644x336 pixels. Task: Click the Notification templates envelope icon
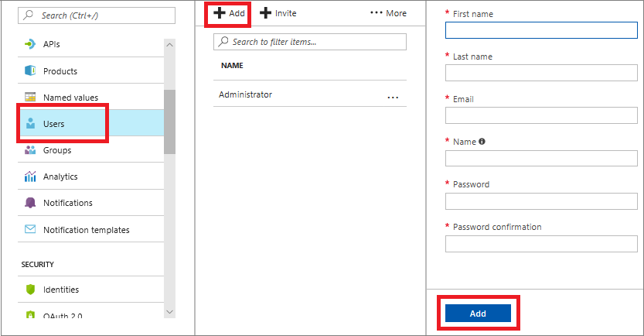[x=31, y=230]
